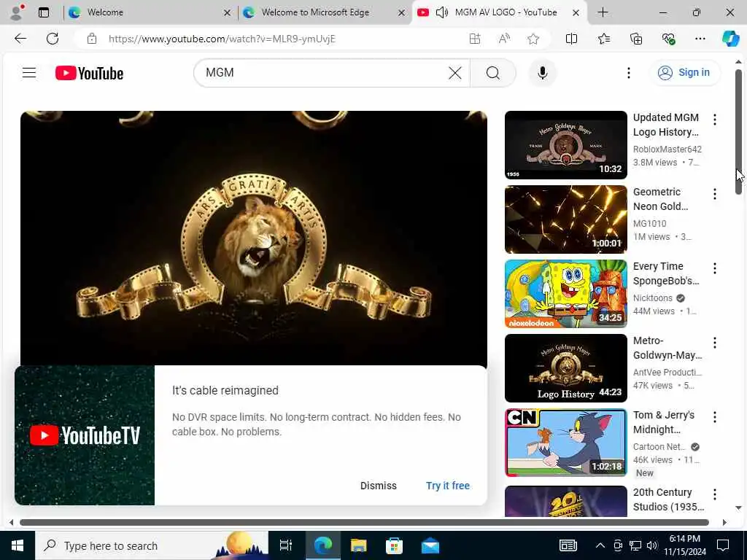Open the Edge profile icon
Screen dimensions: 747x560
(17, 12)
